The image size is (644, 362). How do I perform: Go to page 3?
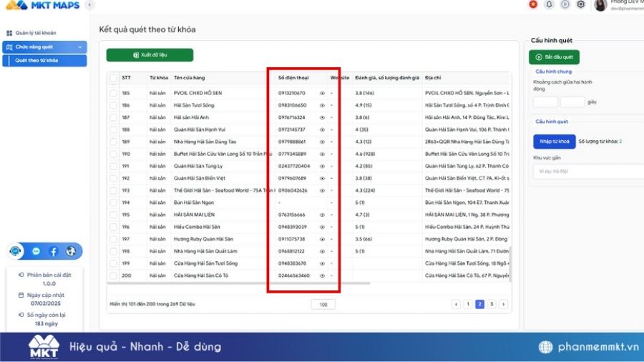pos(492,304)
